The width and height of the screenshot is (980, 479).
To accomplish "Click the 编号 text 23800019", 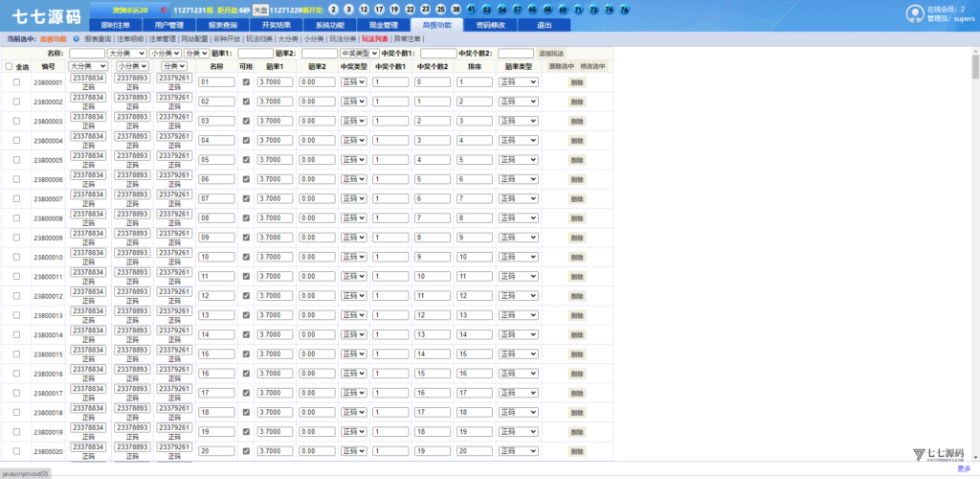I will (48, 432).
